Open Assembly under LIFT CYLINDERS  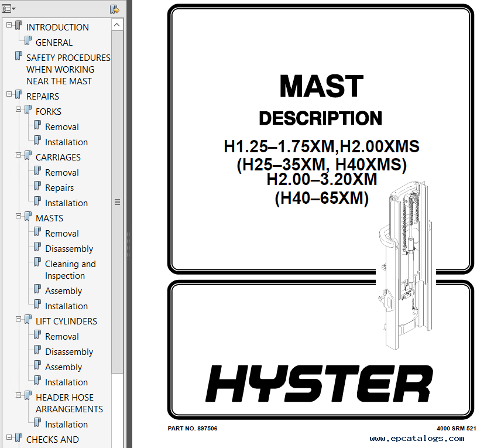coord(63,367)
